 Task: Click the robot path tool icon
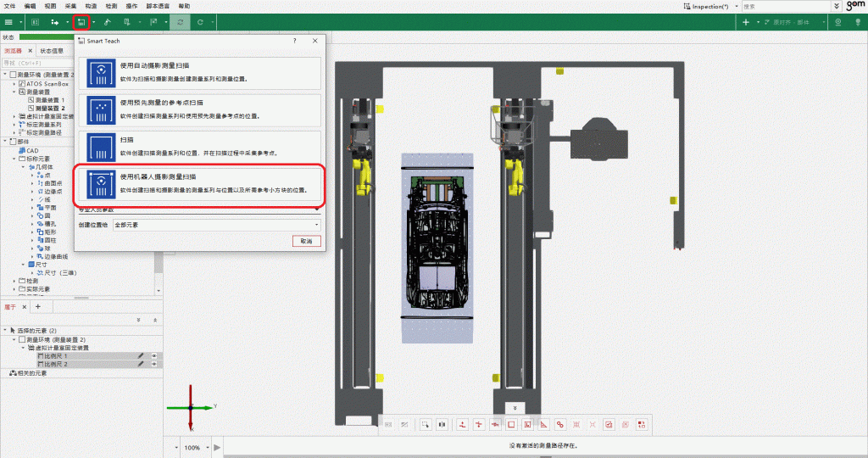[x=107, y=22]
